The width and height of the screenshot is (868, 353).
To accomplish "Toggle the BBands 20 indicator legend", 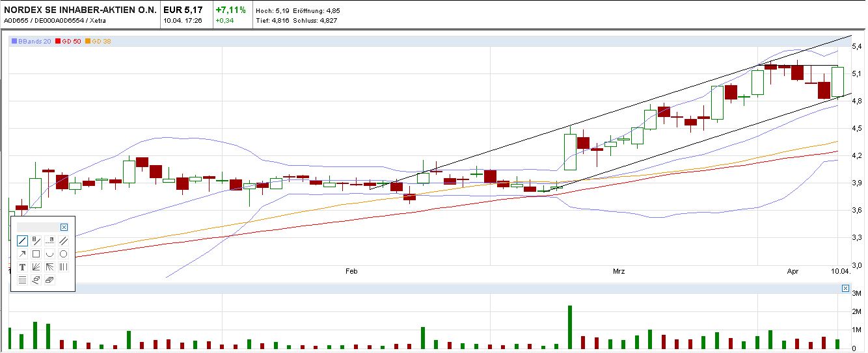I will (x=31, y=41).
